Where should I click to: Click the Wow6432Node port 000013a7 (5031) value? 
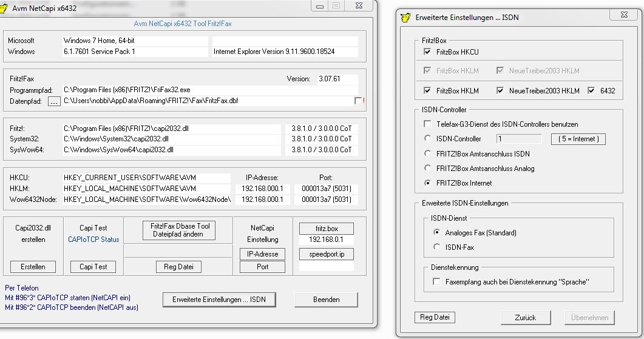[x=326, y=200]
